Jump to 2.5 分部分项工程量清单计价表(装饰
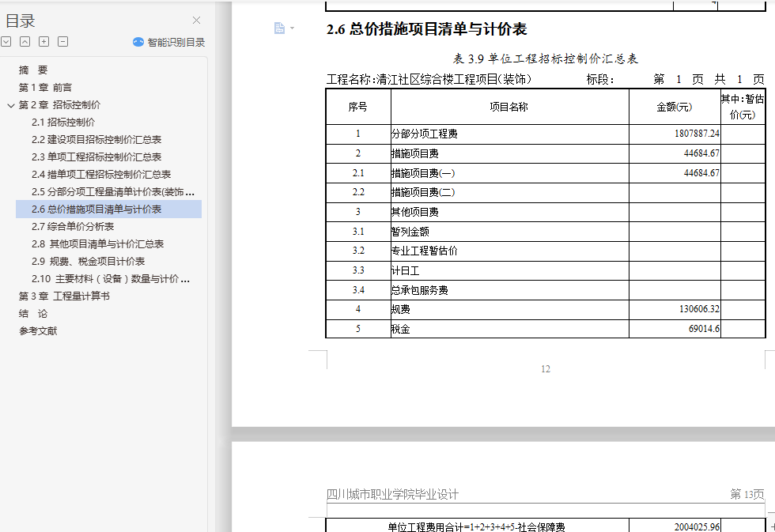 [x=113, y=191]
